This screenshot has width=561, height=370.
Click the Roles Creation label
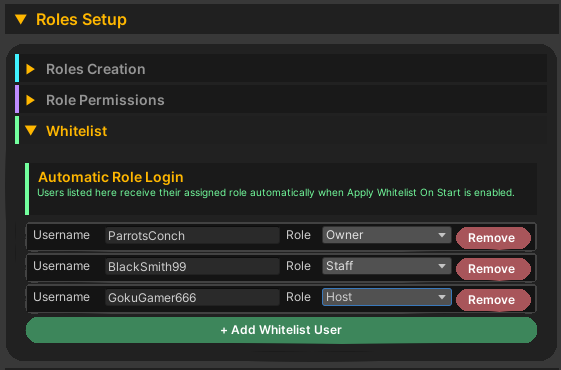click(x=96, y=69)
